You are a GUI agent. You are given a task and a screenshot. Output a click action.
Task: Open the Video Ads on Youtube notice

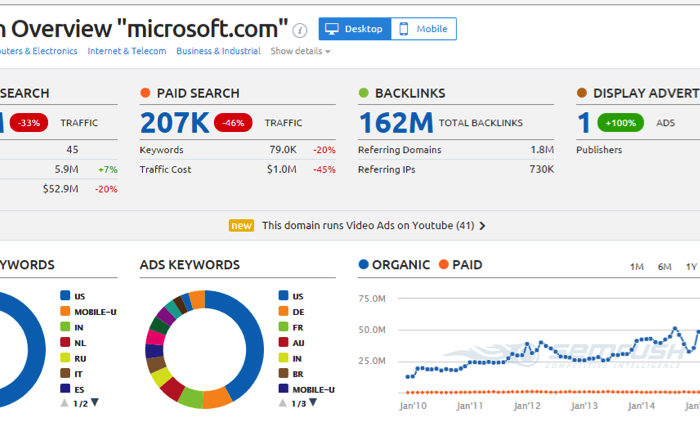coord(368,225)
